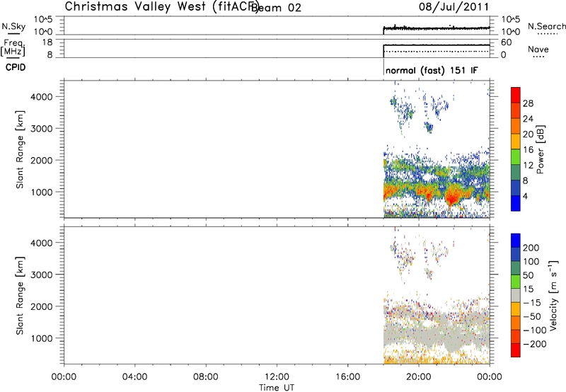Click the '-200' label on the velocity colorbar

pyautogui.click(x=534, y=344)
